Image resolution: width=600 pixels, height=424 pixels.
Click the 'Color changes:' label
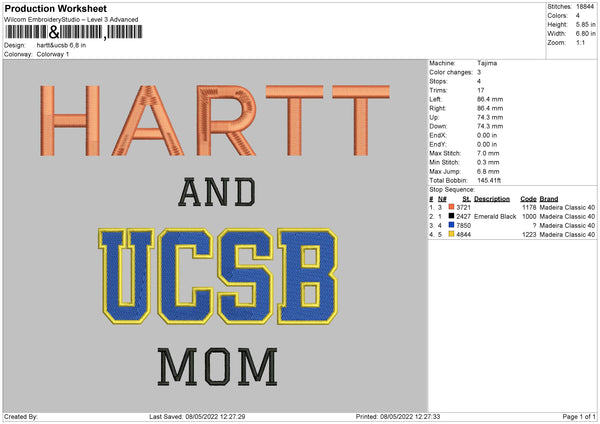click(x=451, y=72)
